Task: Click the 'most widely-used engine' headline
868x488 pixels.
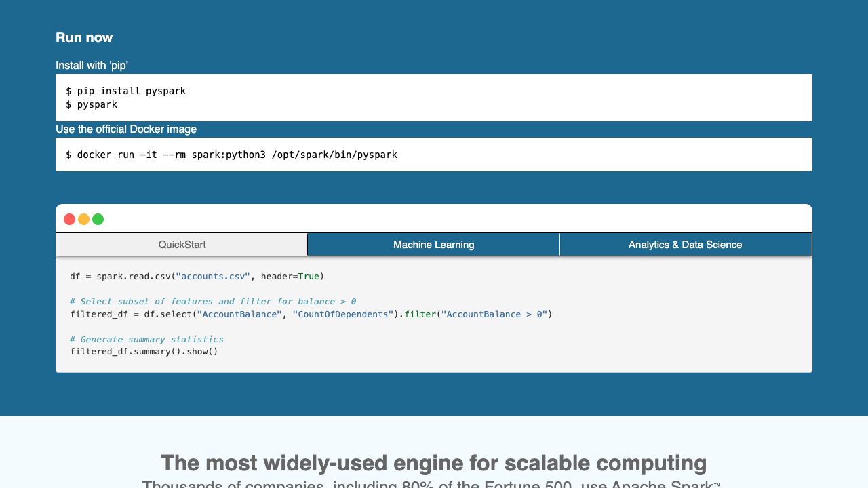Action: click(433, 464)
